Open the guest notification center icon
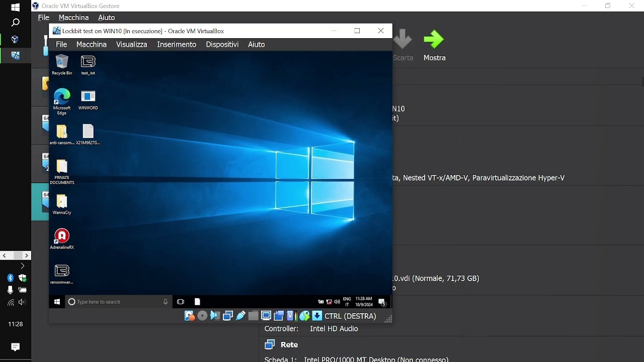 [x=382, y=302]
